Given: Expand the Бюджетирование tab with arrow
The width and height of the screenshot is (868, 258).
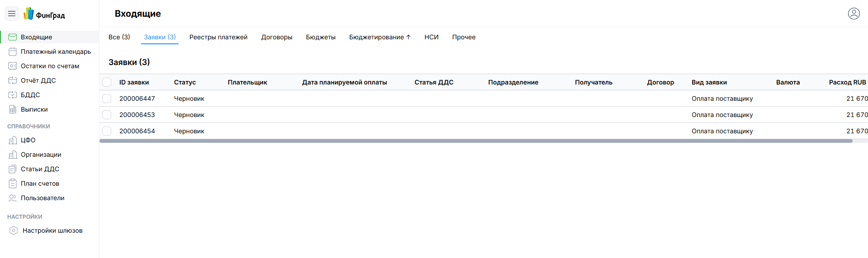Looking at the screenshot, I should click(379, 37).
